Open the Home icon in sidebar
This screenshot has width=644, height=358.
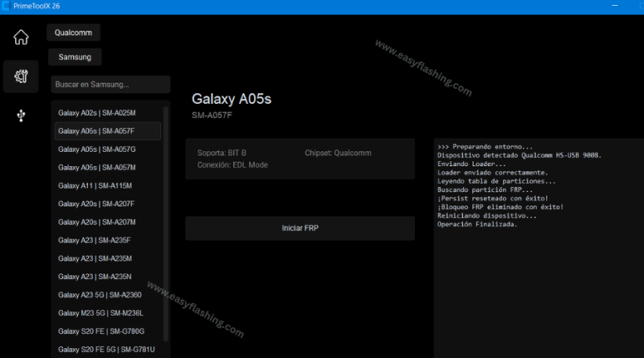click(21, 38)
